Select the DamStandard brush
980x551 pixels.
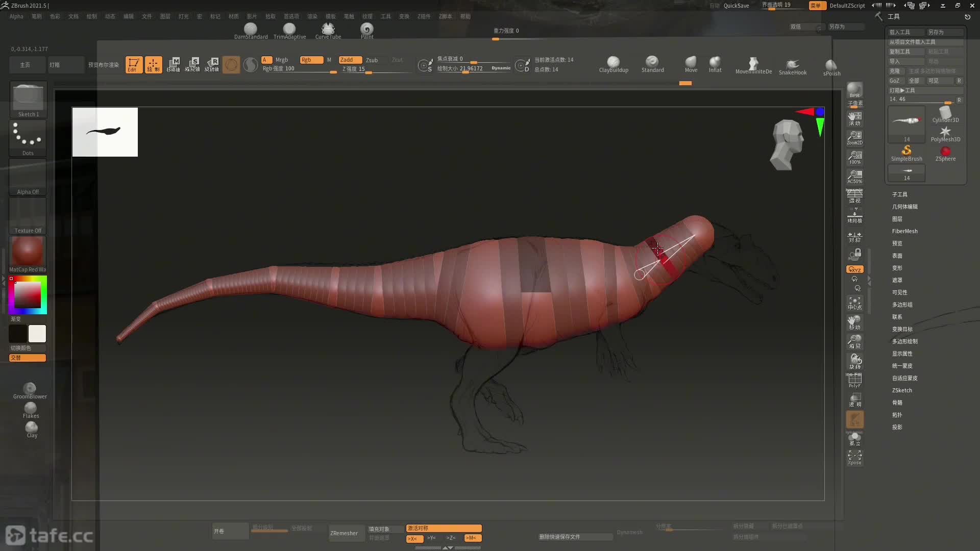point(251,31)
